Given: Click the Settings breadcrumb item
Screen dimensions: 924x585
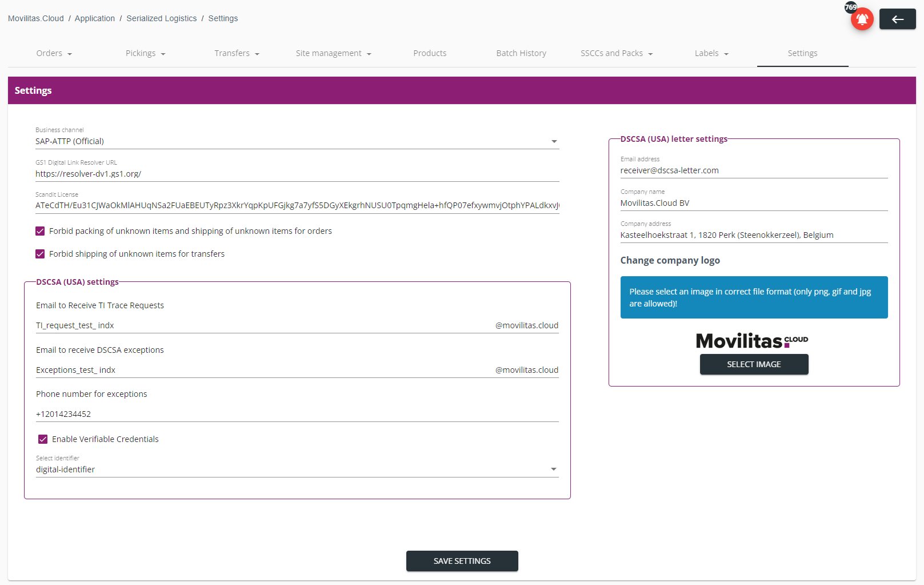Looking at the screenshot, I should coord(223,18).
